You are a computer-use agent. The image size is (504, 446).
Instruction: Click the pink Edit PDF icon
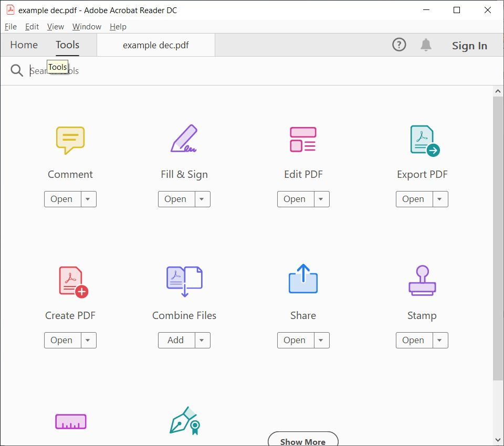303,140
